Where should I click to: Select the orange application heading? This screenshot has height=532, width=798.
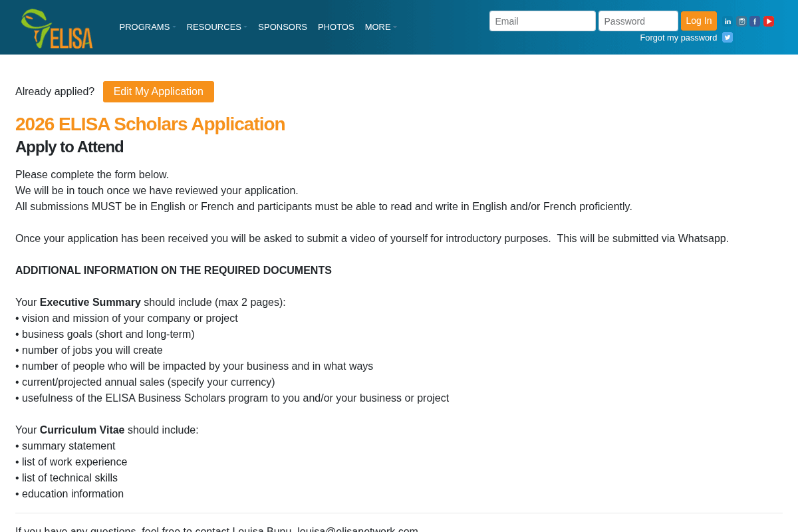(150, 124)
